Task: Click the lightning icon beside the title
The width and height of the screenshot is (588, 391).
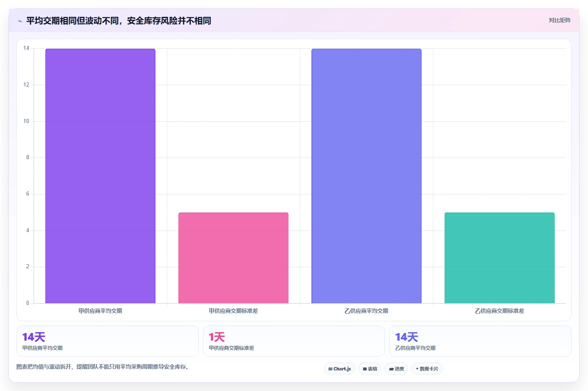Action: 20,21
